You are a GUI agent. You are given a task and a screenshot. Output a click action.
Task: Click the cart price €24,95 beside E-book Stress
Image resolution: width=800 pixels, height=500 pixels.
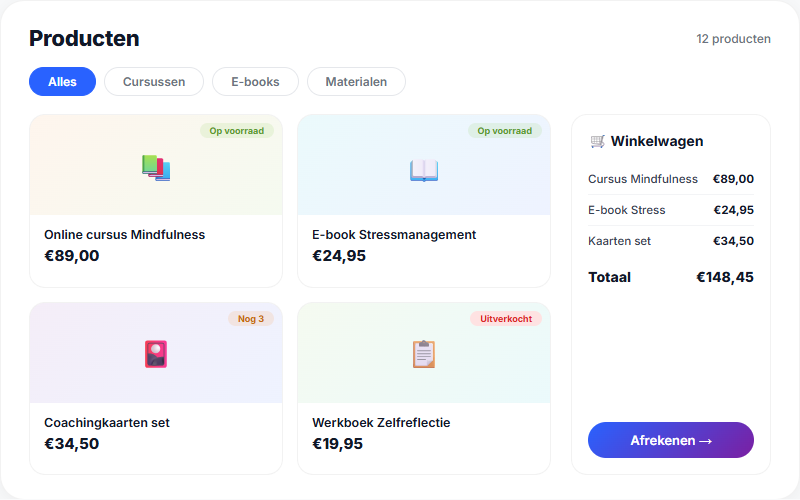tap(734, 210)
